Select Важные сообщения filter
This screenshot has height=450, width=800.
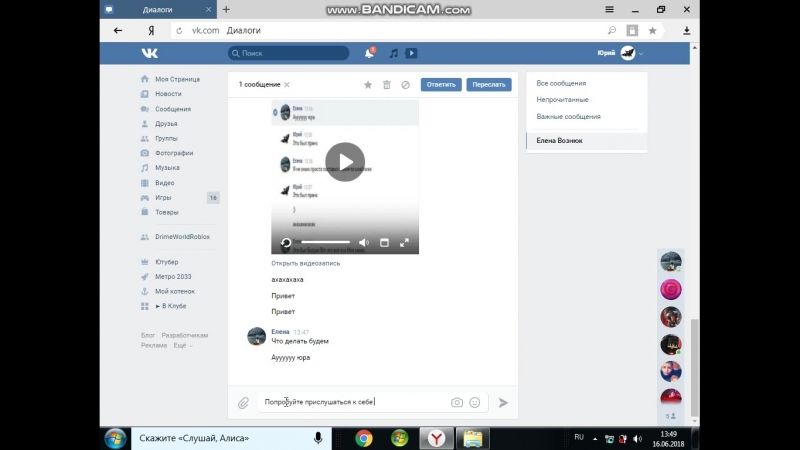pyautogui.click(x=568, y=116)
